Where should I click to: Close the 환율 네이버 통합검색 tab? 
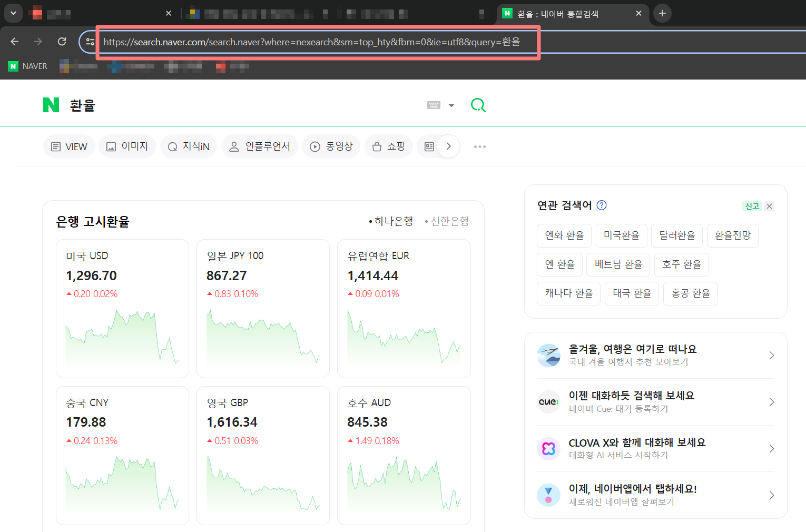[638, 13]
